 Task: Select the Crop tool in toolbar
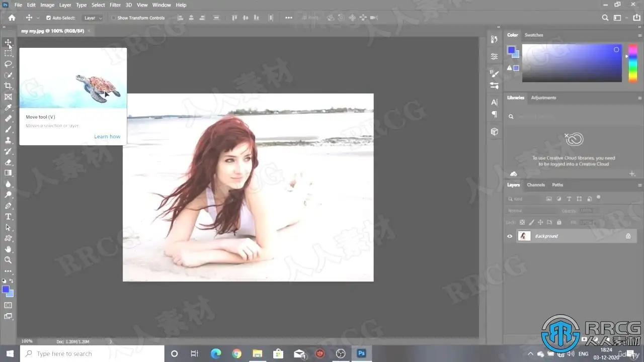pyautogui.click(x=8, y=86)
